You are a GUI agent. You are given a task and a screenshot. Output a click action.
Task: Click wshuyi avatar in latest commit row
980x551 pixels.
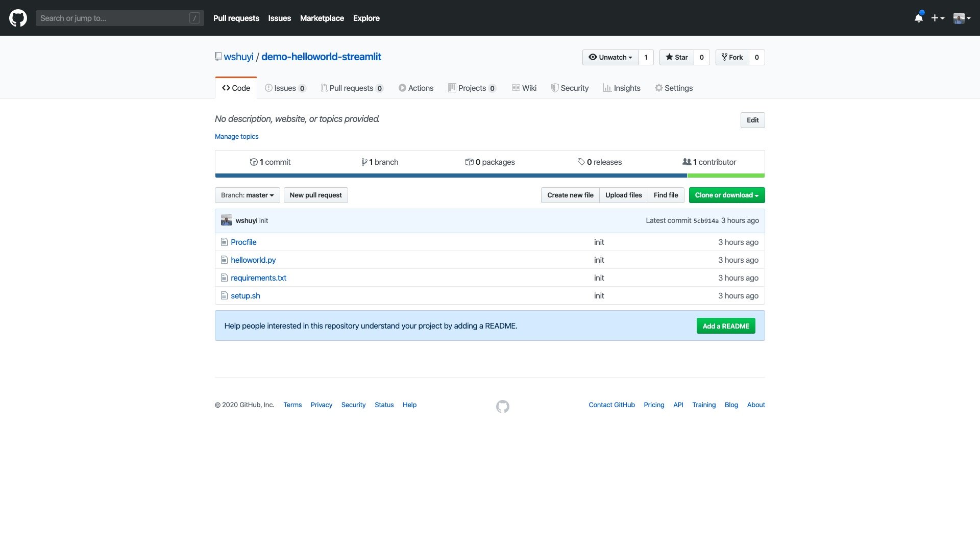(227, 220)
